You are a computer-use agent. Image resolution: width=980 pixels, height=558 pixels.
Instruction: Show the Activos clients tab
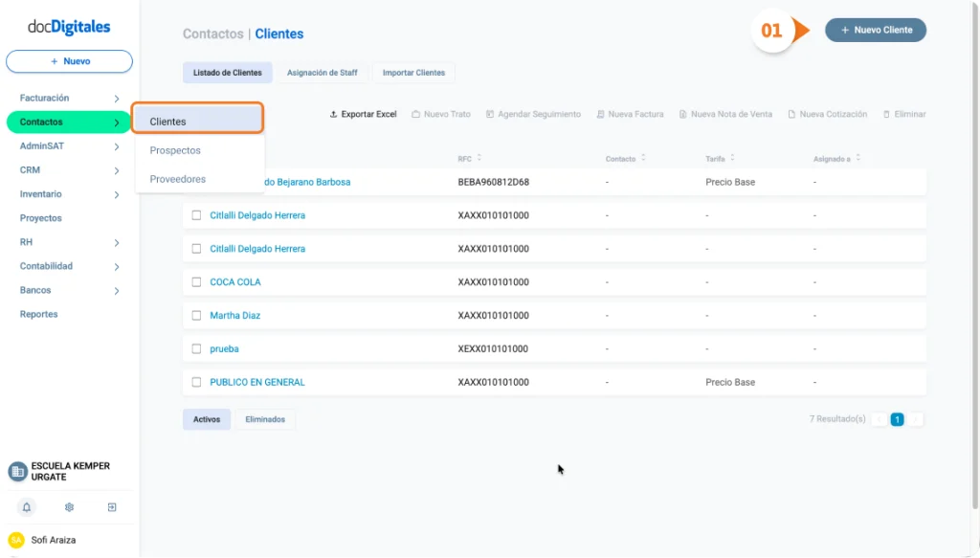point(207,419)
